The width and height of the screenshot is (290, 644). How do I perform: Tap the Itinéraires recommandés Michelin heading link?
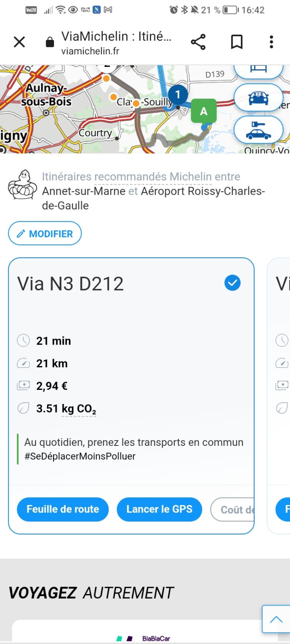[141, 177]
